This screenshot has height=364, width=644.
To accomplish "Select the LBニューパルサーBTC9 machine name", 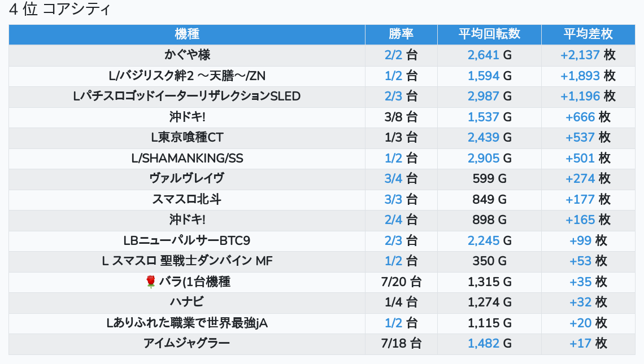I will pyautogui.click(x=187, y=240).
